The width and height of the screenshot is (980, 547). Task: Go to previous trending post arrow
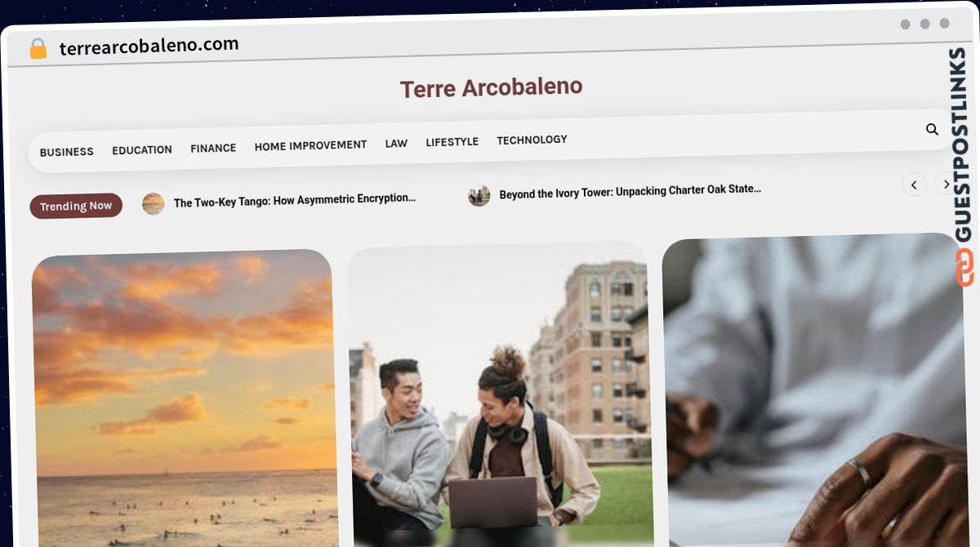[914, 185]
